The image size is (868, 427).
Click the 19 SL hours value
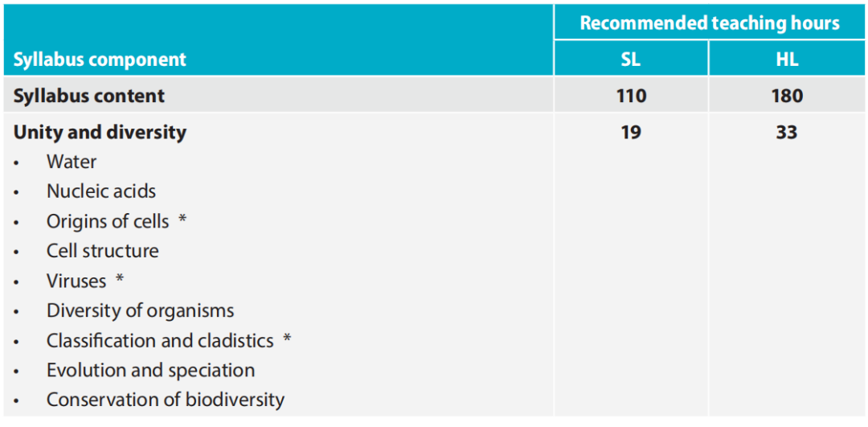tap(631, 132)
